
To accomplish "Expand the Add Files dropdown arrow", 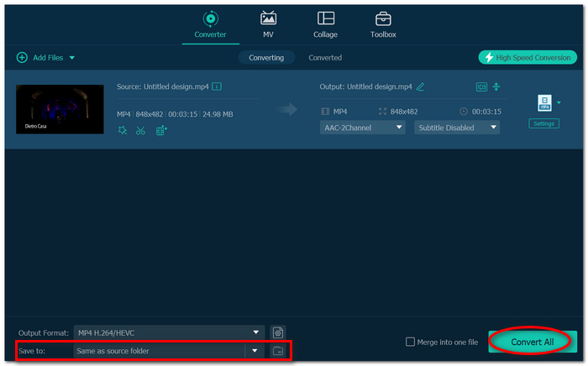I will coord(72,58).
